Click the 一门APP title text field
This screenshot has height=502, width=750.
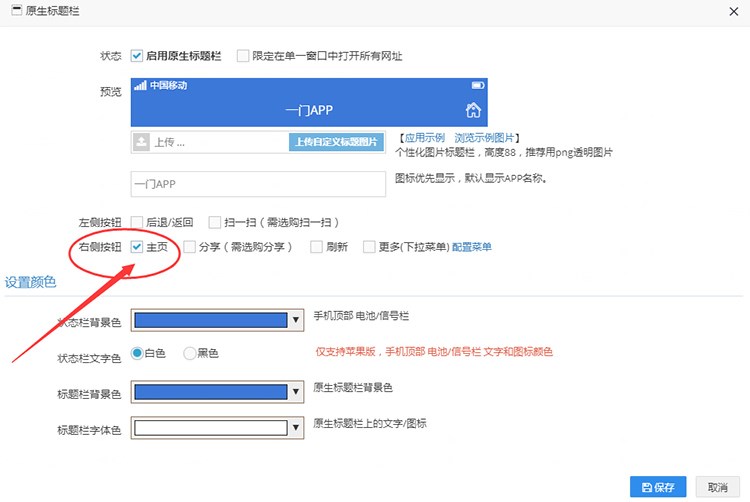tap(258, 184)
